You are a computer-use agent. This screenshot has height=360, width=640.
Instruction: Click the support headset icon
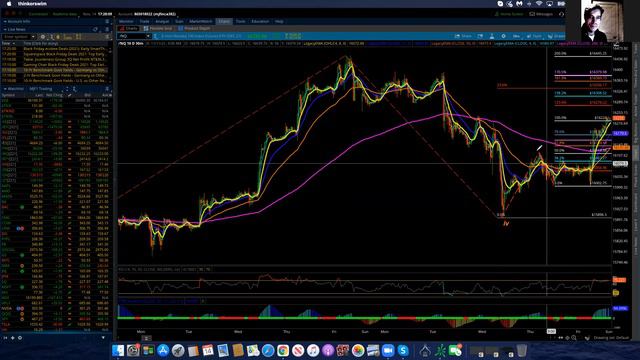562,14
